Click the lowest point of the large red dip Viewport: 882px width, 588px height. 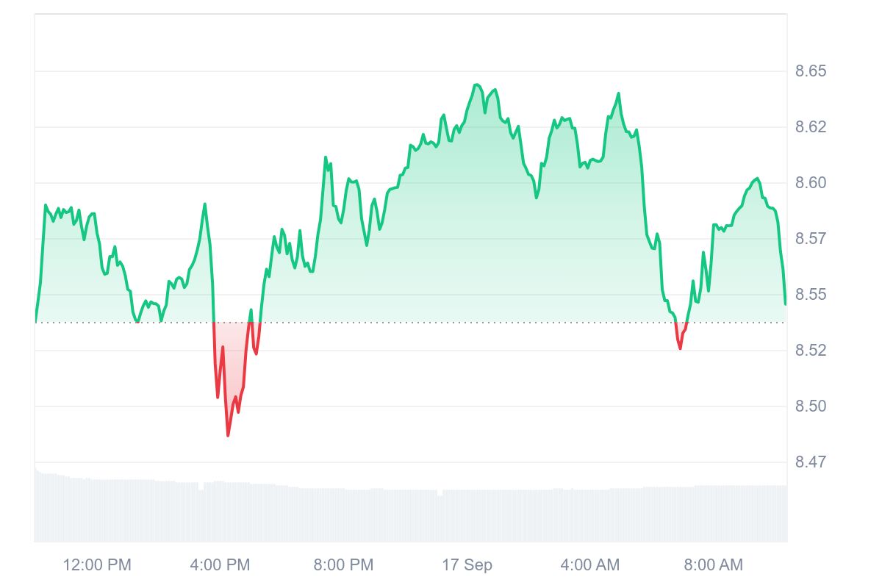[228, 435]
